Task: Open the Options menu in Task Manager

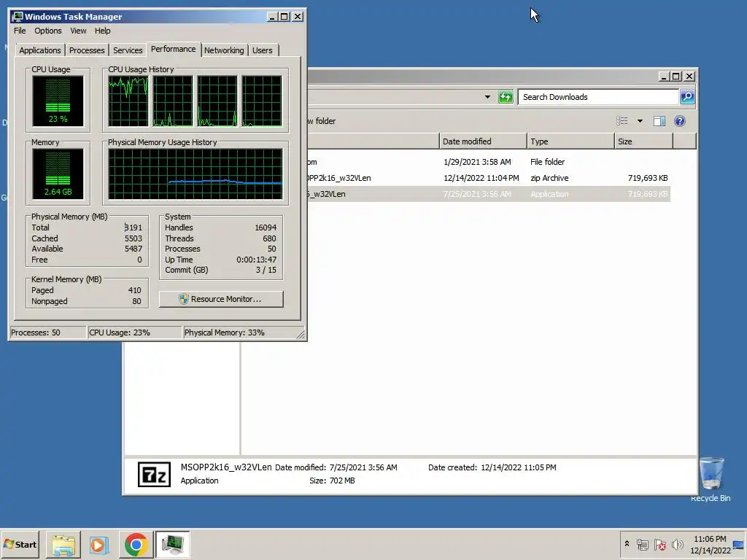Action: [x=47, y=31]
